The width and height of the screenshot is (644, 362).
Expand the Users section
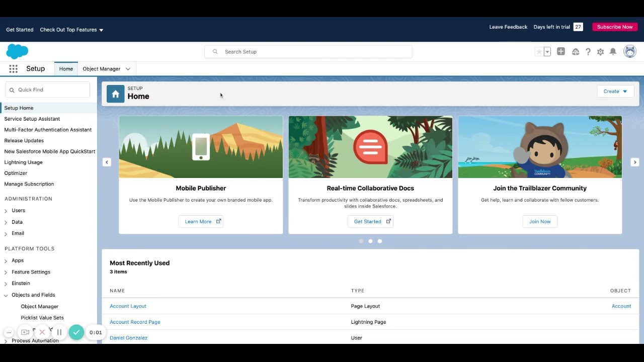pyautogui.click(x=6, y=211)
